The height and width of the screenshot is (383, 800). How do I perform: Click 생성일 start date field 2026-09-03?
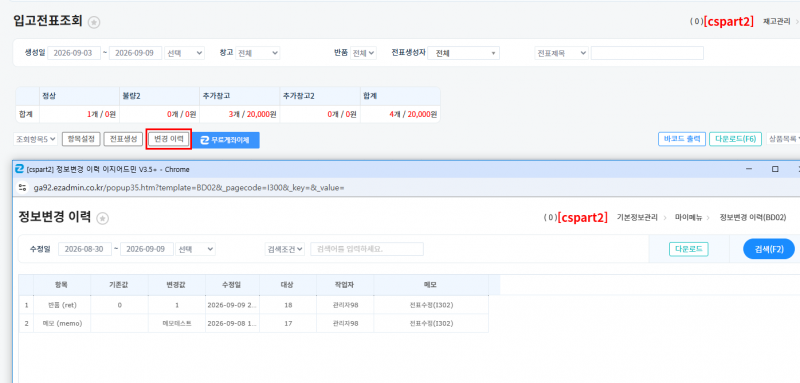pyautogui.click(x=74, y=53)
